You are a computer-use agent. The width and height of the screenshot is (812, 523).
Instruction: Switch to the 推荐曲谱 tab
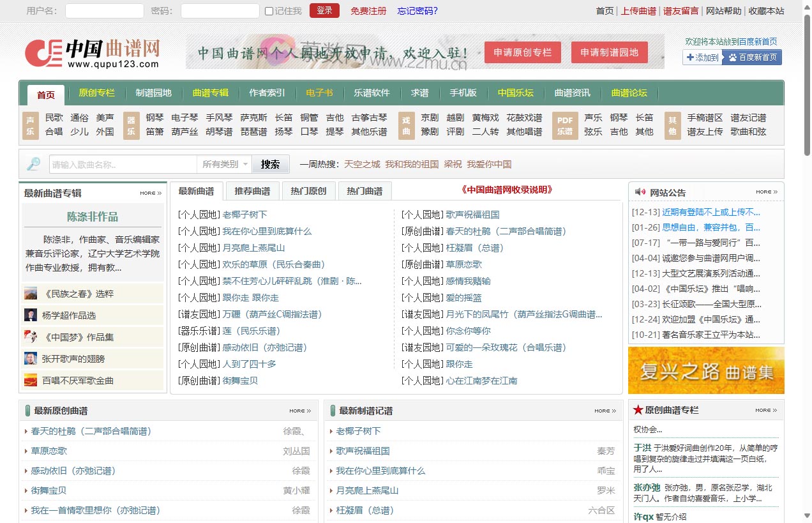252,190
